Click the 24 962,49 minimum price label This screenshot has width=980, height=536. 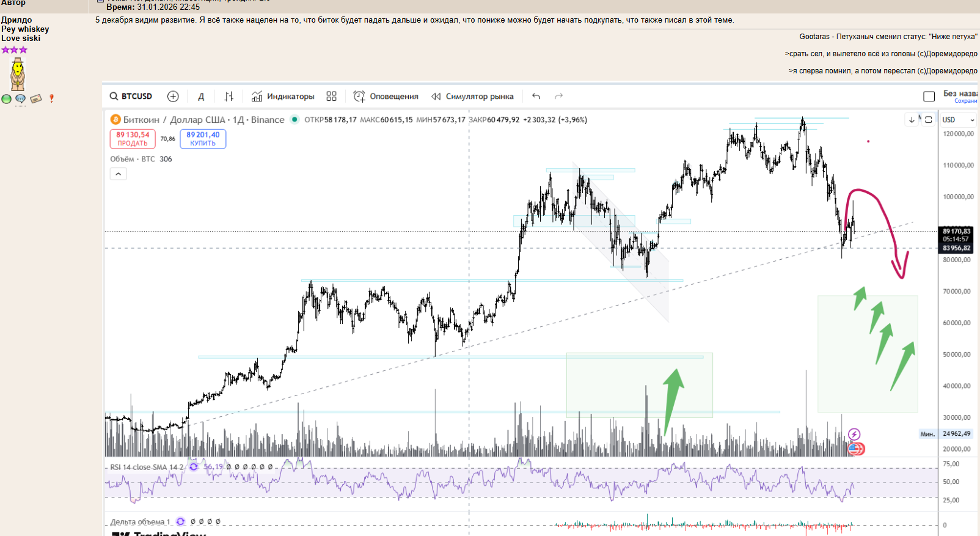click(956, 433)
